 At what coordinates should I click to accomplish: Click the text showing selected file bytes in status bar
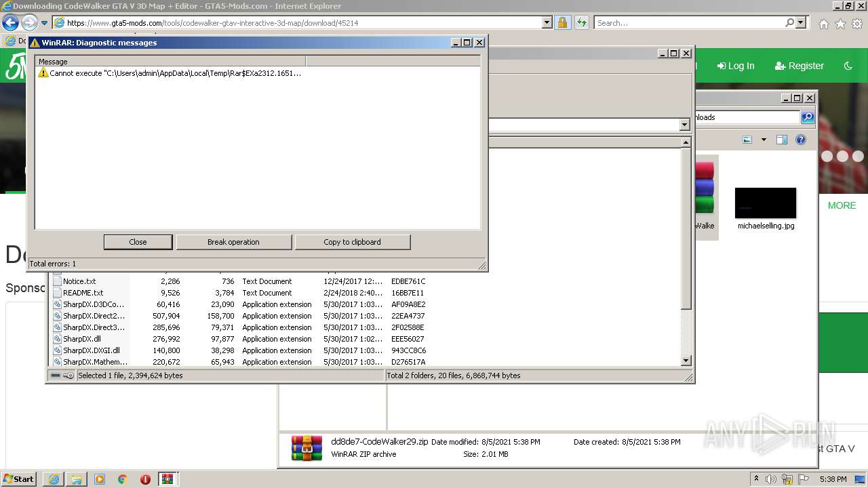[130, 375]
